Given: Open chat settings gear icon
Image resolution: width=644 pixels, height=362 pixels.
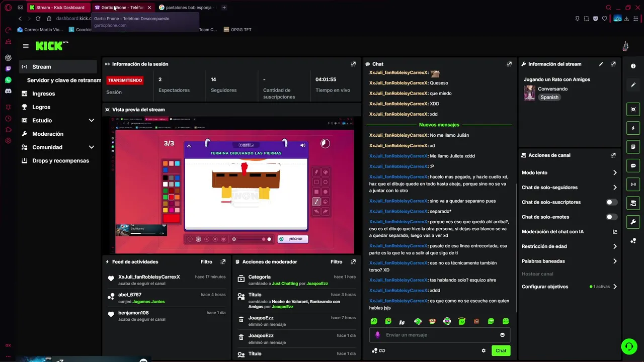Looking at the screenshot, I should 484,351.
